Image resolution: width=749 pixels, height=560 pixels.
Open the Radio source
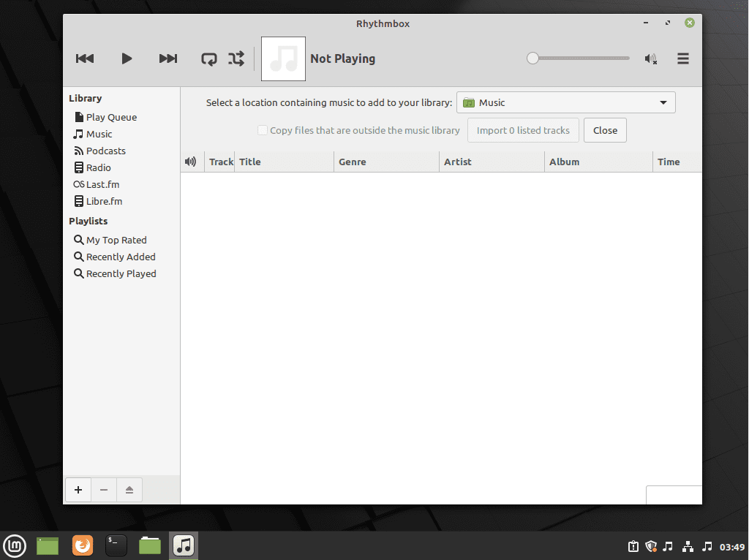[98, 167]
